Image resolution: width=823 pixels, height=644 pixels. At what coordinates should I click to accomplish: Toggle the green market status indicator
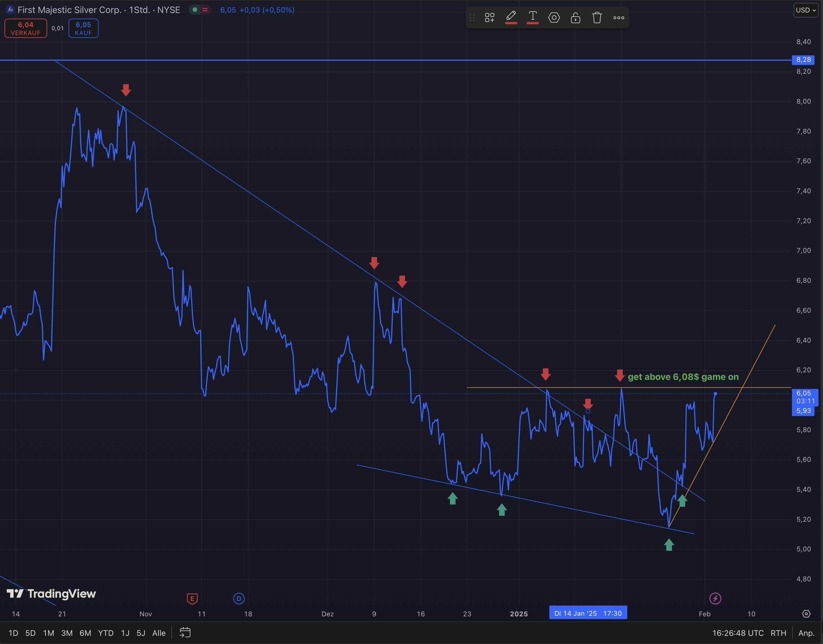[195, 10]
